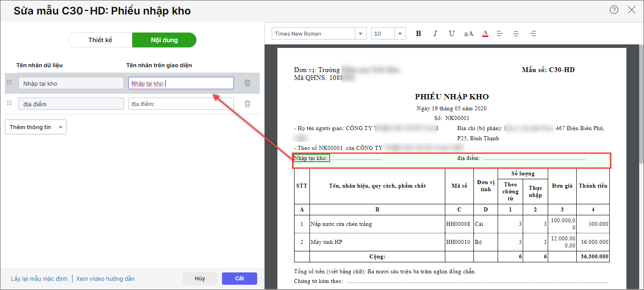The width and height of the screenshot is (644, 290).
Task: Switch to the Nội dung tab
Action: (x=164, y=40)
